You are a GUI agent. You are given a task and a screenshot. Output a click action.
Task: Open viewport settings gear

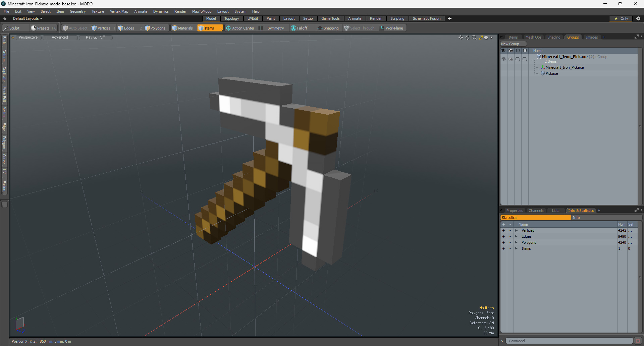pos(486,38)
